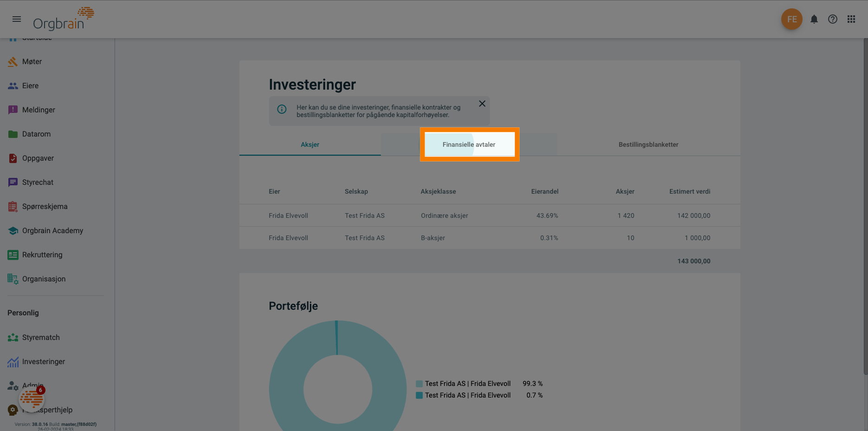The width and height of the screenshot is (868, 431).
Task: Click the 142 000,00 value
Action: (694, 215)
